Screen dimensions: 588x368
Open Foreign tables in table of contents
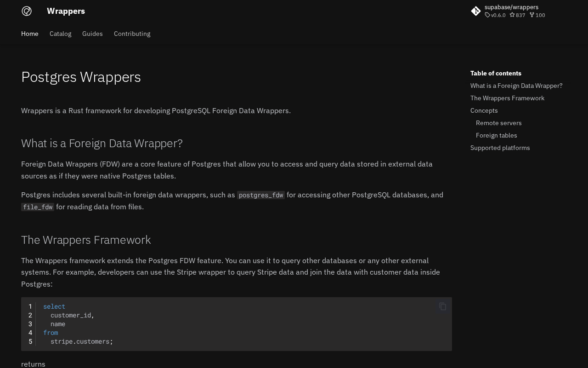coord(496,135)
